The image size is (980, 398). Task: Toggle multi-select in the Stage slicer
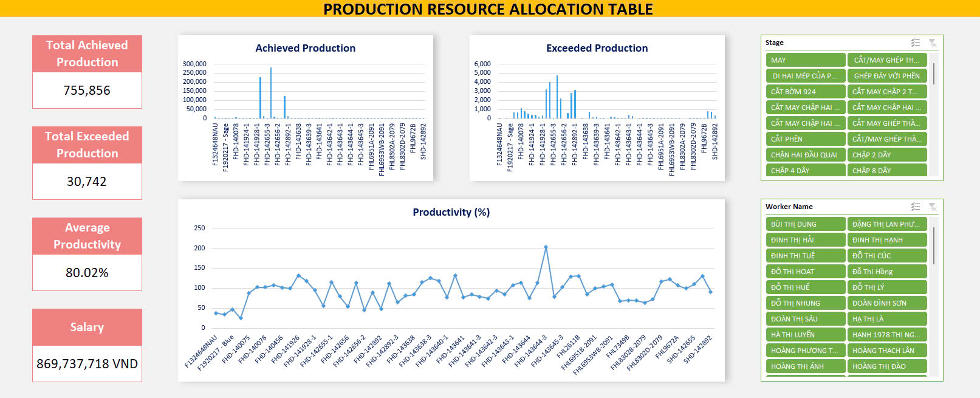[x=916, y=43]
